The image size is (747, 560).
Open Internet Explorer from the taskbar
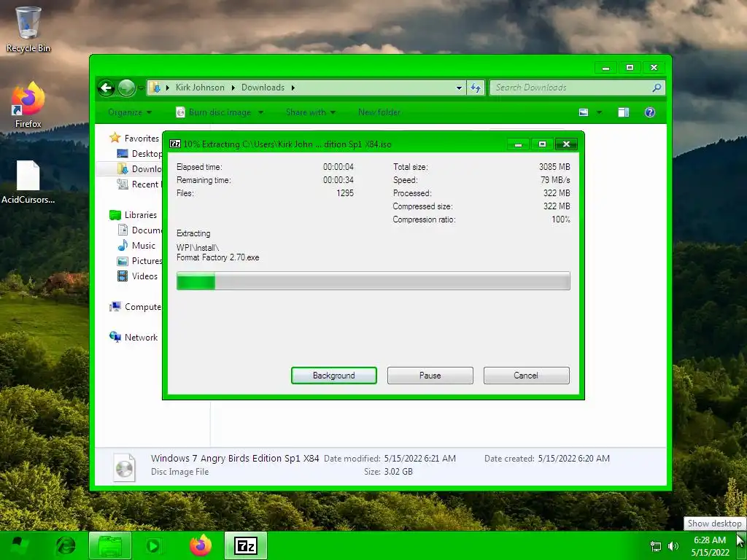(66, 545)
